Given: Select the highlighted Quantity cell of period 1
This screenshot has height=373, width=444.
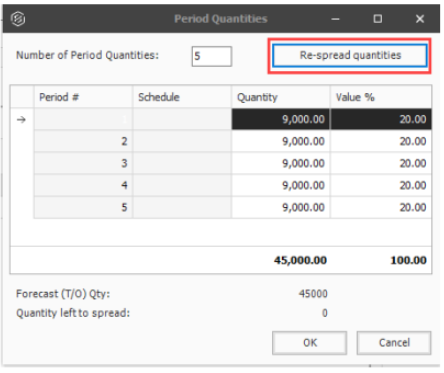Looking at the screenshot, I should tap(281, 119).
